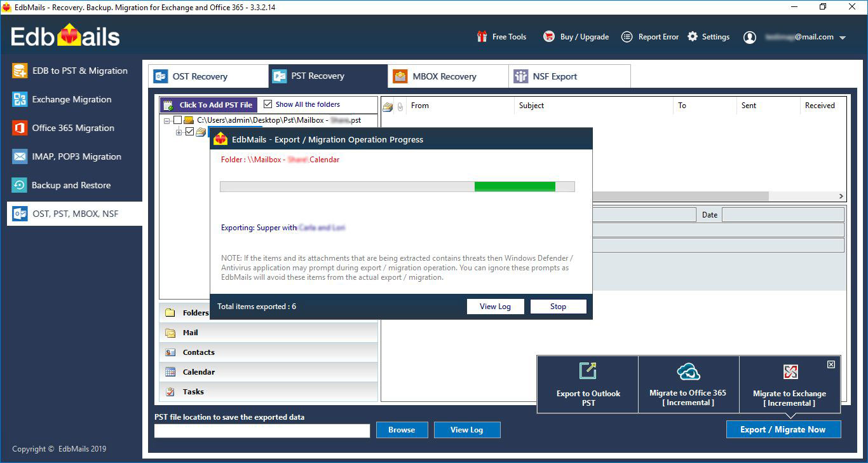
Task: Select the PST Recovery tab
Action: coord(329,76)
